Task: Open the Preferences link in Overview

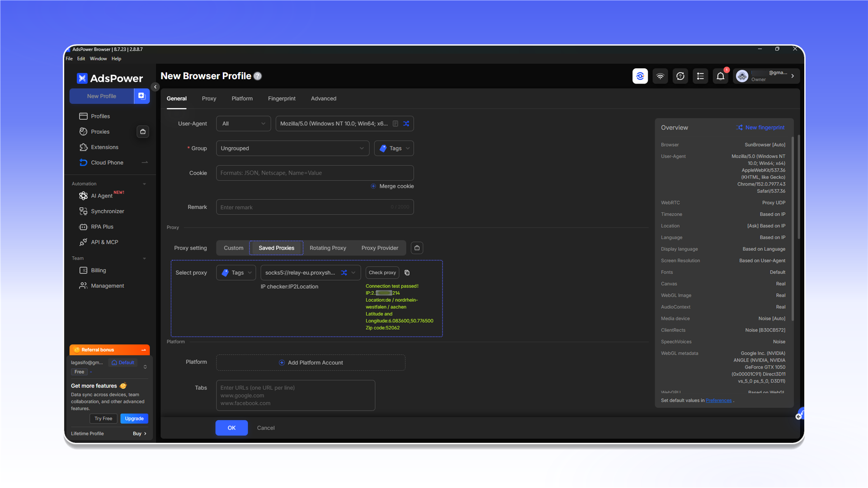Action: [x=718, y=401]
